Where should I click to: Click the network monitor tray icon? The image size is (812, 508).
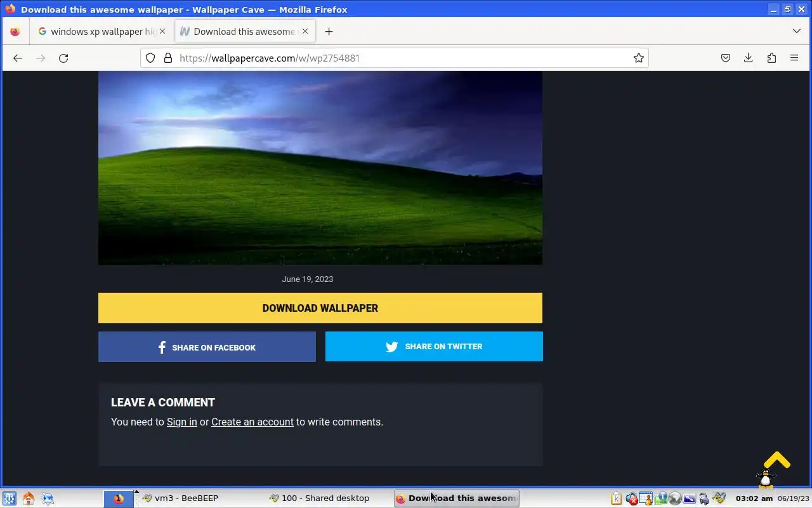(661, 498)
